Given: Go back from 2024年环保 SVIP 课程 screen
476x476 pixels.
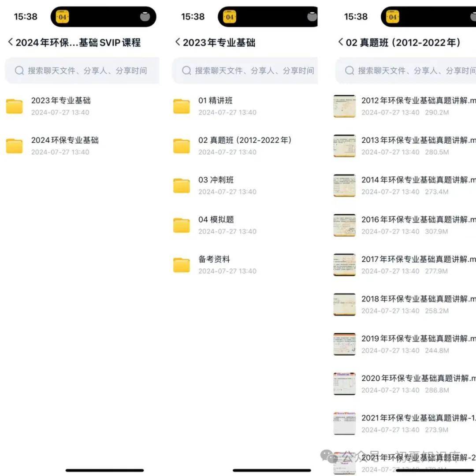Looking at the screenshot, I should point(10,42).
